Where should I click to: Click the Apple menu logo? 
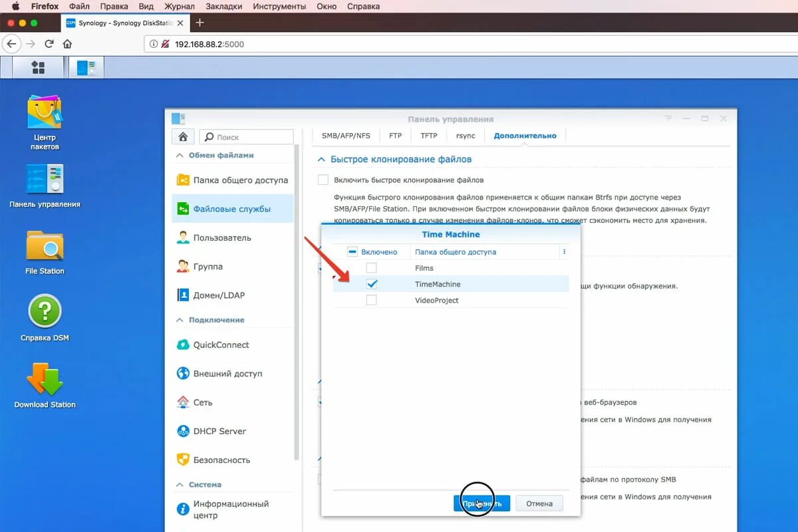(x=15, y=7)
